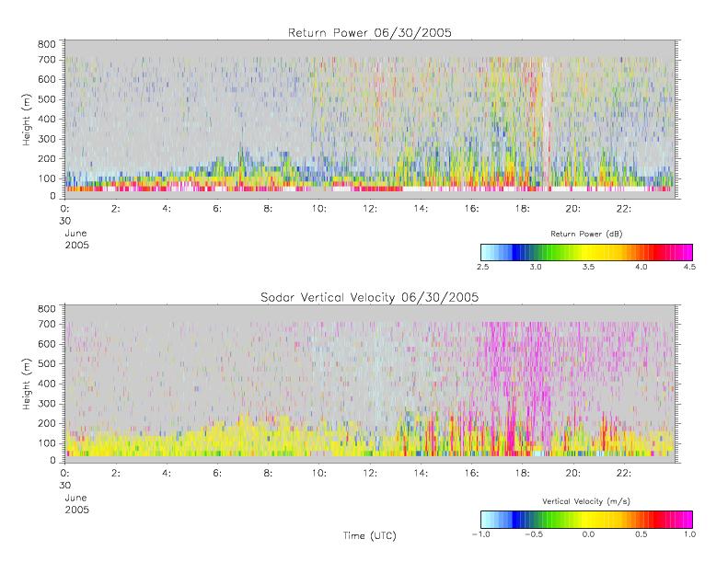Click the '14:' time tick on top chart
Image resolution: width=728 pixels, height=562 pixels.
[x=421, y=209]
